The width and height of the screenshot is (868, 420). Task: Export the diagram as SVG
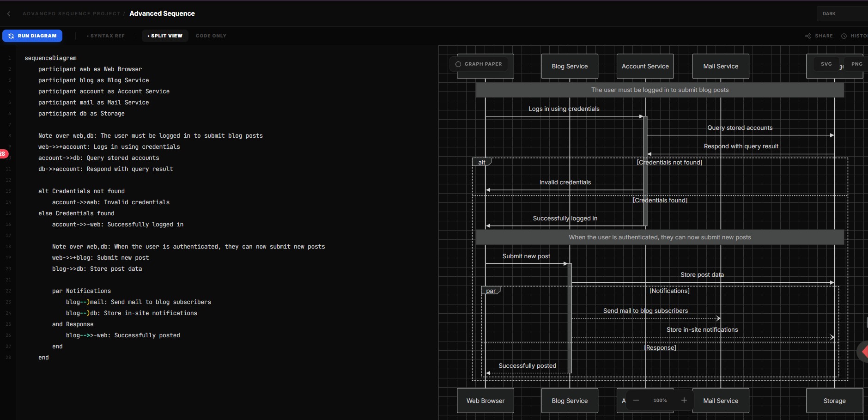pos(826,64)
